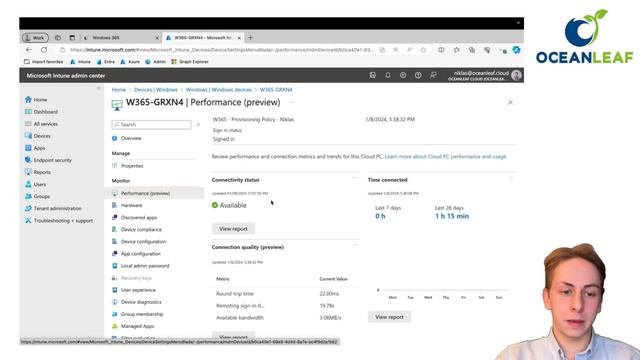Close the Performance blade with X
This screenshot has width=640, height=360.
pos(510,102)
